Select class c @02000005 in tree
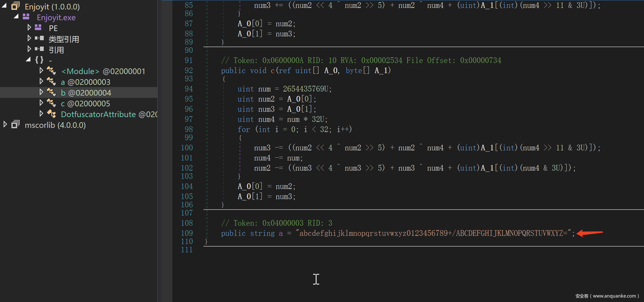The height and width of the screenshot is (302, 644). point(86,104)
